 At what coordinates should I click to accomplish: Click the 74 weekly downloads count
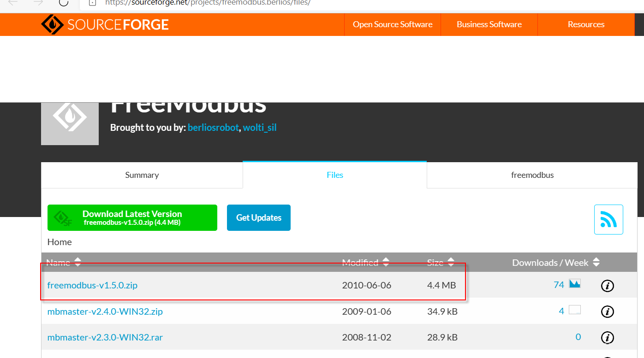(x=559, y=285)
